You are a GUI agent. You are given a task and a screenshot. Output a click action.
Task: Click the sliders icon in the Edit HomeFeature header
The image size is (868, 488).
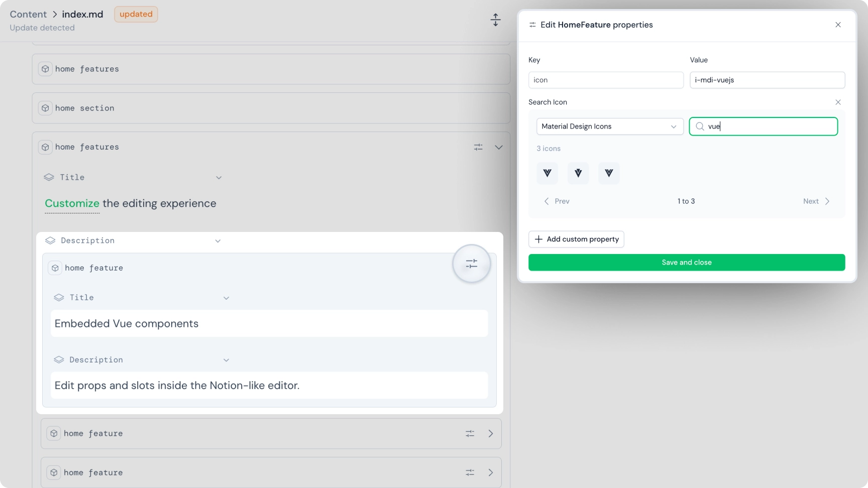coord(532,24)
